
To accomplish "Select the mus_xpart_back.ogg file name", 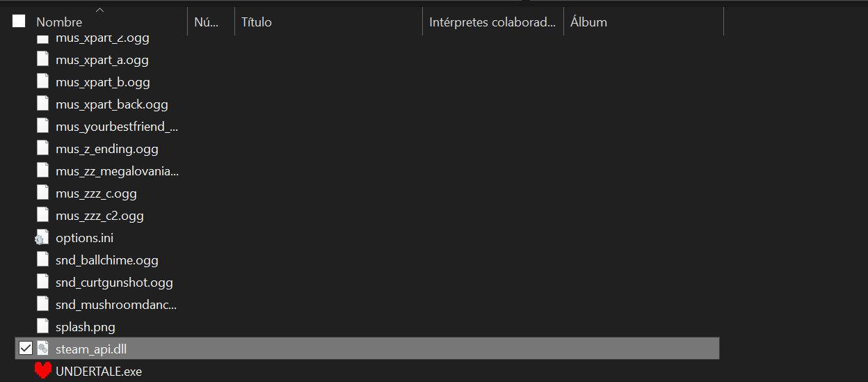I will coord(112,104).
